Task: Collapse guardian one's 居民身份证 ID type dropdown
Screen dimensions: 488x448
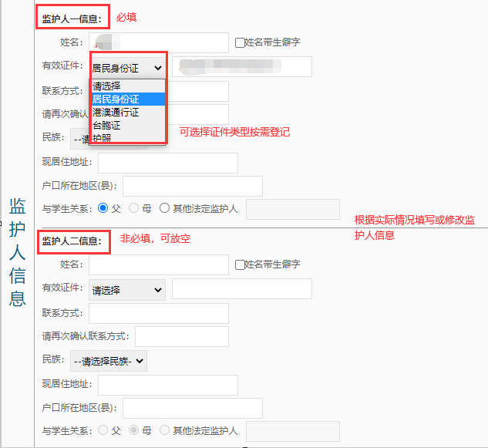Action: click(128, 68)
